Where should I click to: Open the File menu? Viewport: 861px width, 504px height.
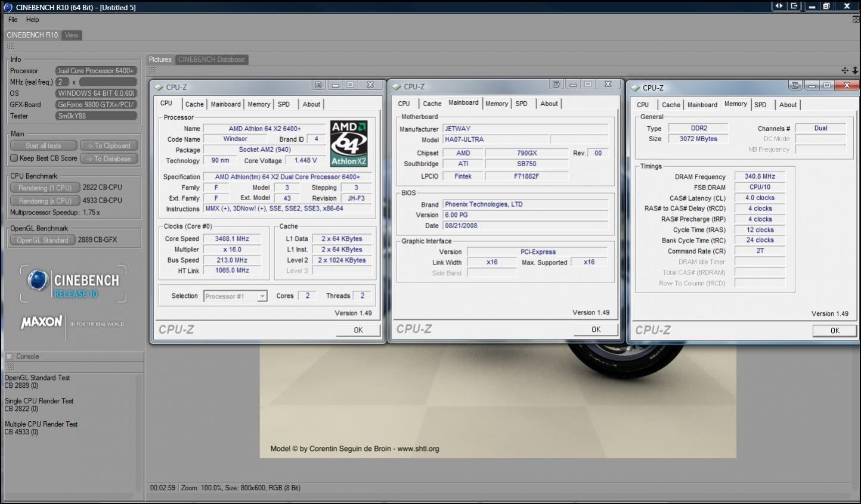[13, 20]
